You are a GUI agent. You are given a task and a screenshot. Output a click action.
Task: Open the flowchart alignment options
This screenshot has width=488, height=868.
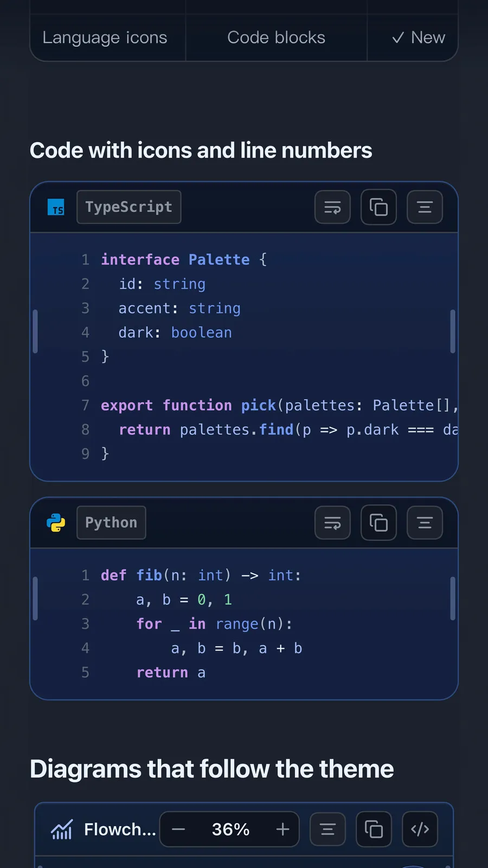tap(328, 829)
